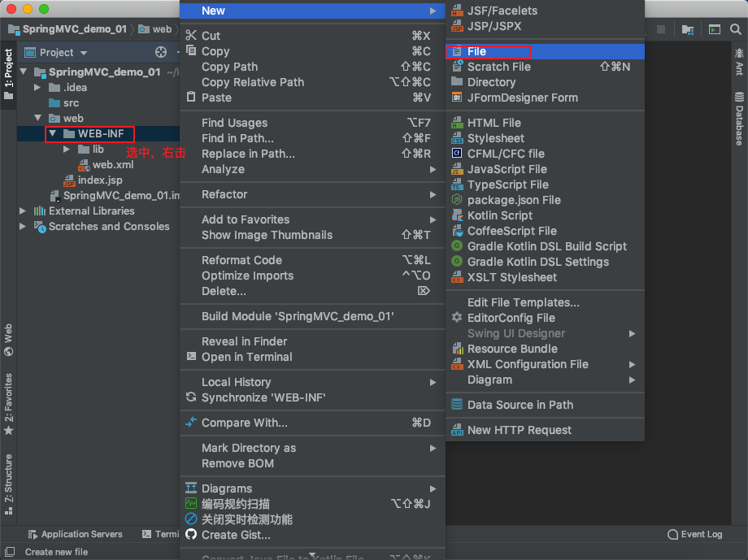748x560 pixels.
Task: Select XML Configuration File entry
Action: click(x=546, y=364)
